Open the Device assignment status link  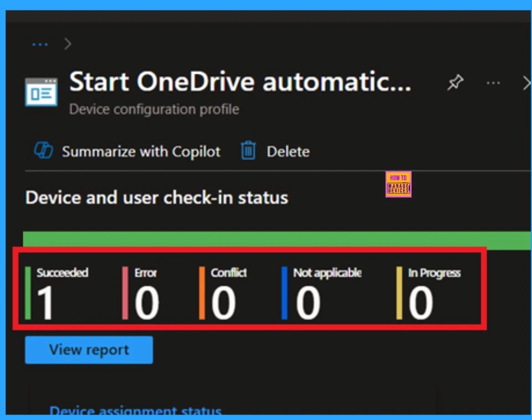point(135,411)
